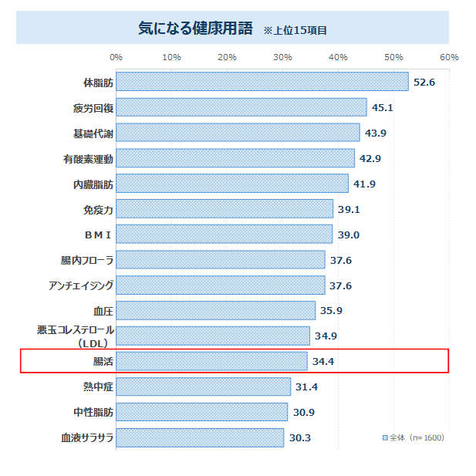Click the 60% axis tick label

[449, 57]
